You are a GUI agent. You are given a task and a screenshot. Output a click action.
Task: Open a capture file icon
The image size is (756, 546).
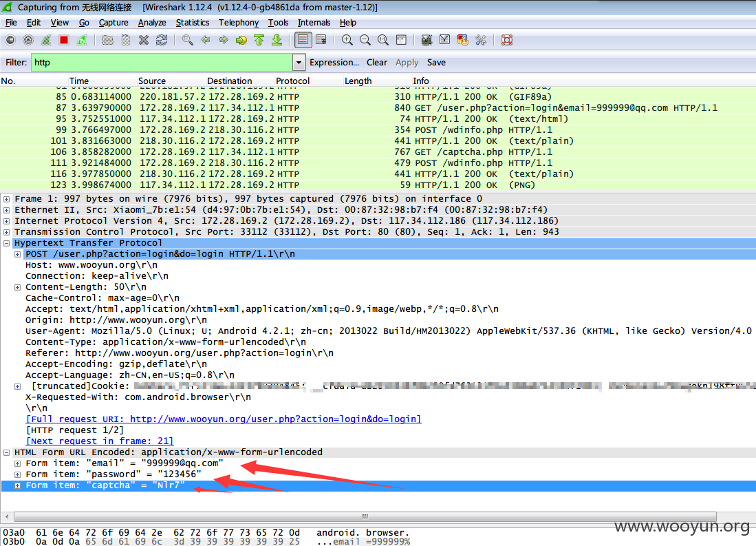coord(107,40)
